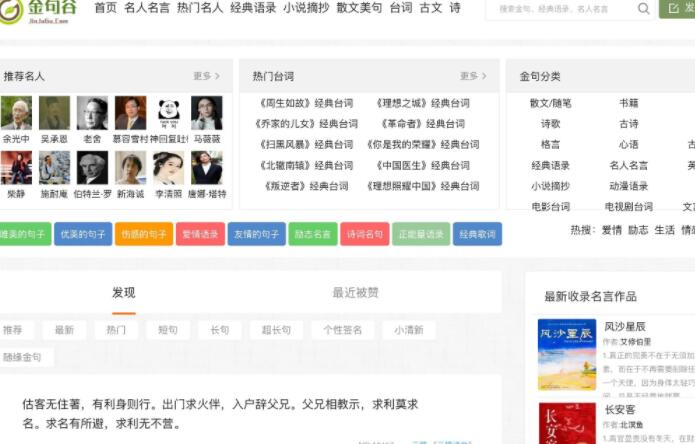This screenshot has height=444, width=695.
Task: Open 《乔家的儿女》经典台词 link
Action: point(306,124)
